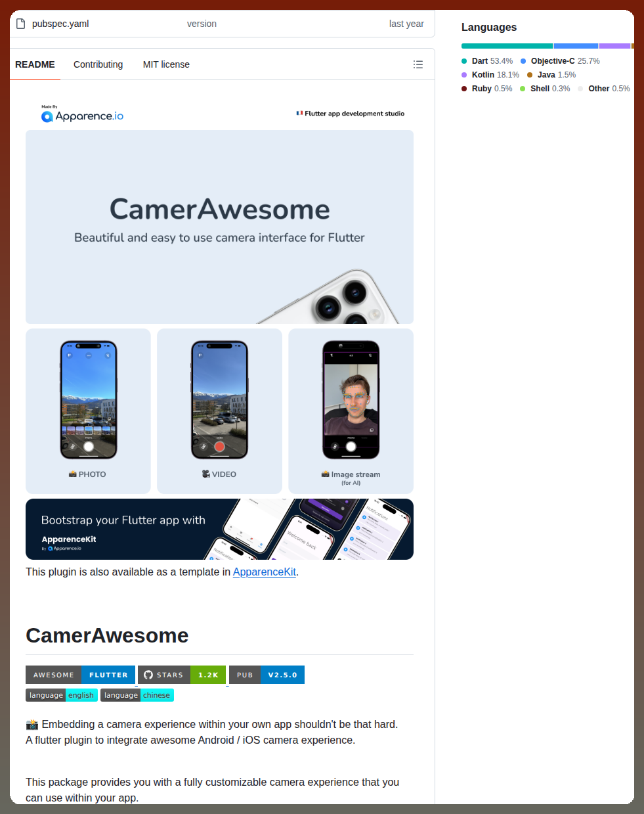The height and width of the screenshot is (814, 644).
Task: Follow the ApparenceKit hyperlink
Action: pyautogui.click(x=265, y=572)
